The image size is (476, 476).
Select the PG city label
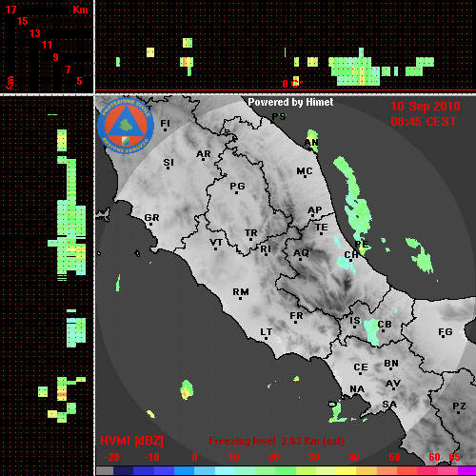(237, 186)
